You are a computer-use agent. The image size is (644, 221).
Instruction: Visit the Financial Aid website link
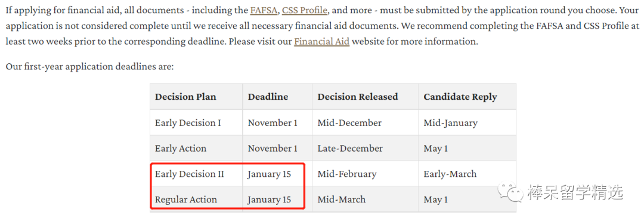(x=321, y=42)
